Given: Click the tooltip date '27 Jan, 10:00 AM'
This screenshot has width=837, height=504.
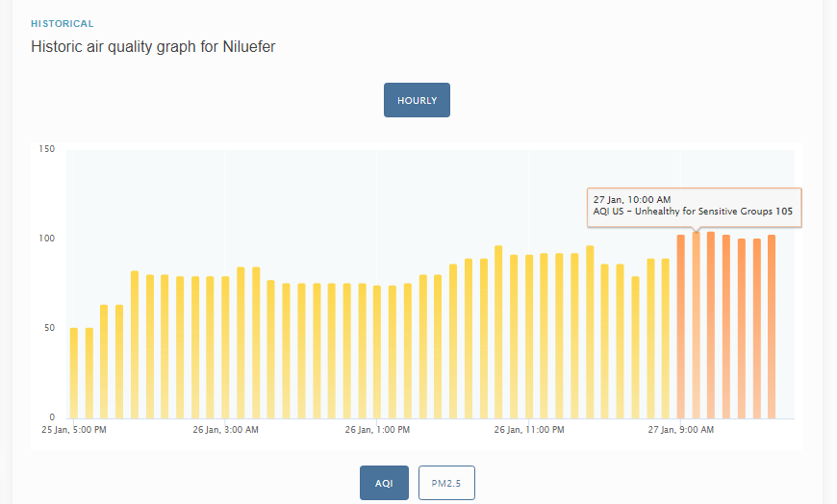Looking at the screenshot, I should pyautogui.click(x=632, y=200).
